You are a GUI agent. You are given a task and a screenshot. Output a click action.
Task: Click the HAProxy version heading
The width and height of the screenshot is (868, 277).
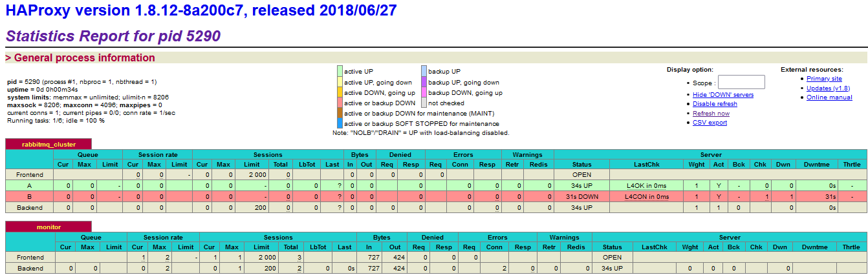click(x=201, y=11)
